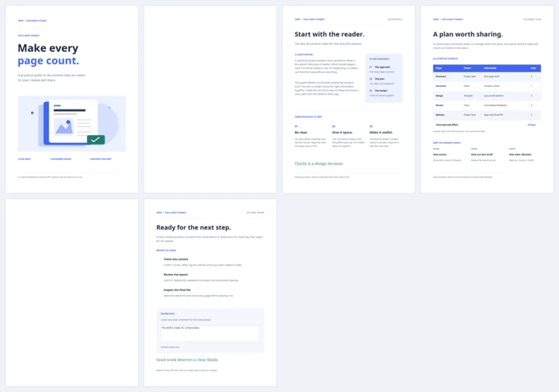This screenshot has height=392, width=559.
Task: Open the 'A plan worth sharing' page thumbnail
Action: (487, 99)
